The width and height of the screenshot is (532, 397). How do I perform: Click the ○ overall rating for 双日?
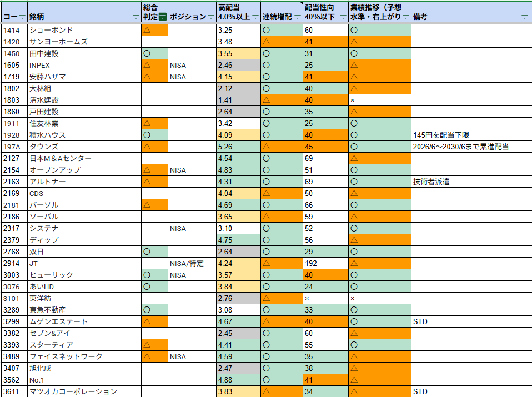coord(155,252)
